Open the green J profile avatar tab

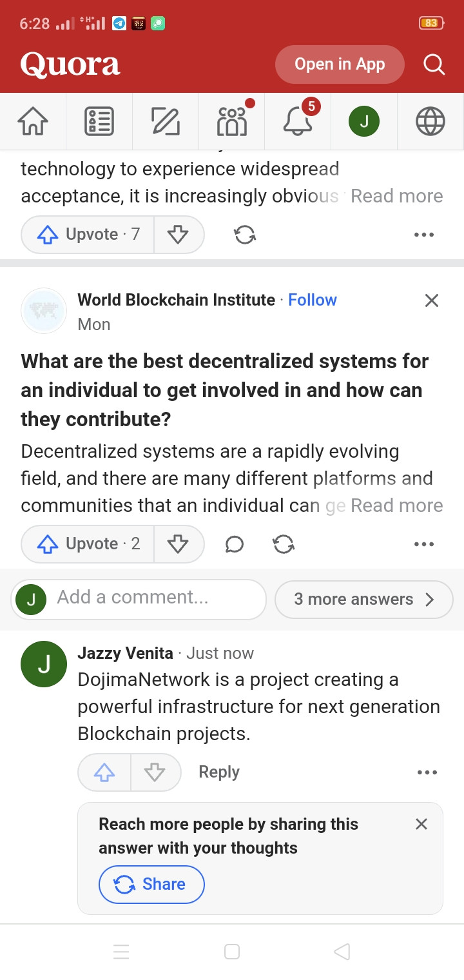[x=364, y=121]
